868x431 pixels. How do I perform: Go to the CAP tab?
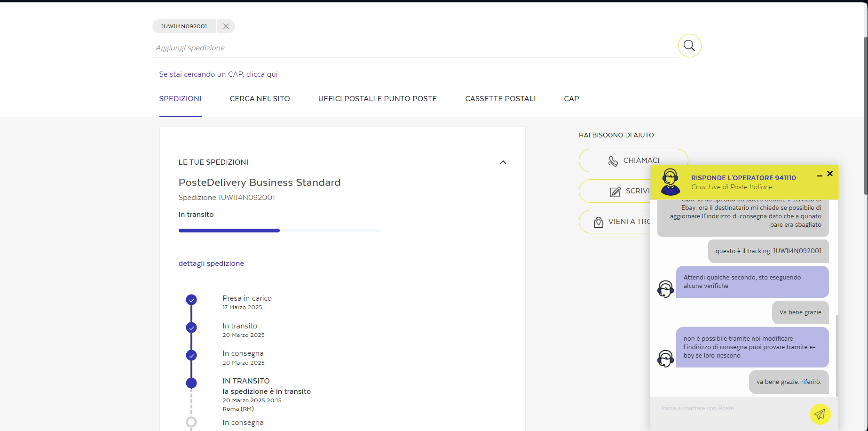(571, 99)
